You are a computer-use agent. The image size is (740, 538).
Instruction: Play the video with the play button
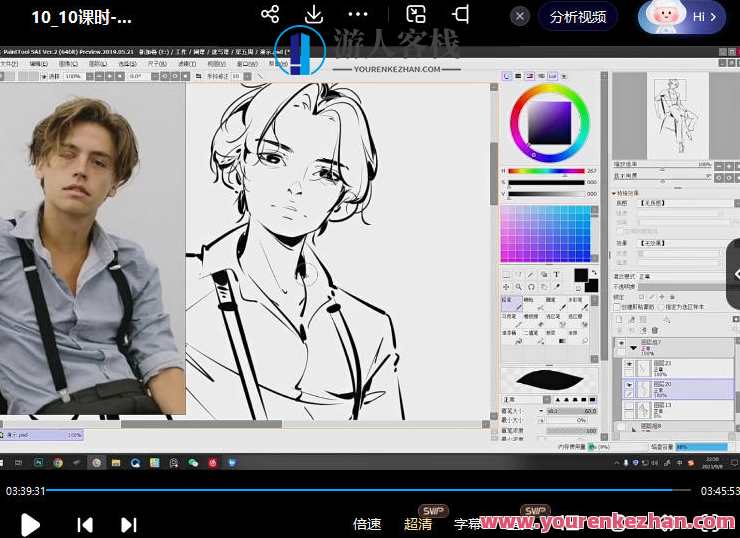tap(30, 524)
